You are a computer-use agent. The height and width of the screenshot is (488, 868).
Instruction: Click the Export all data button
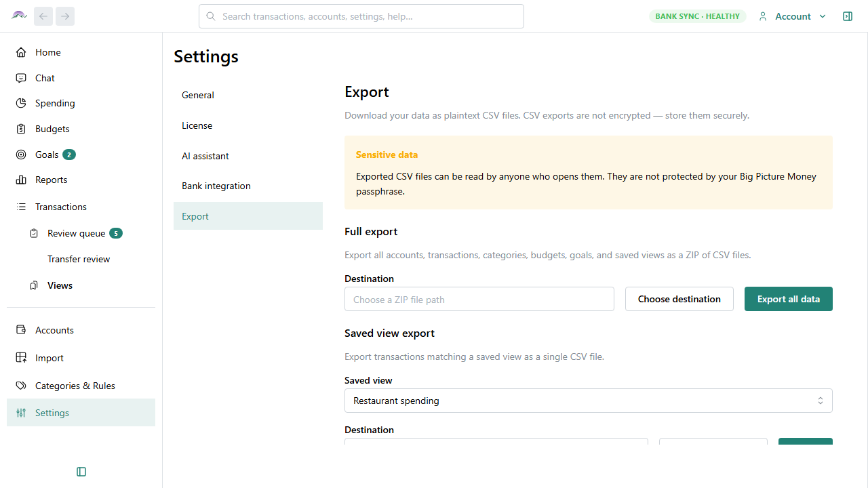click(789, 299)
